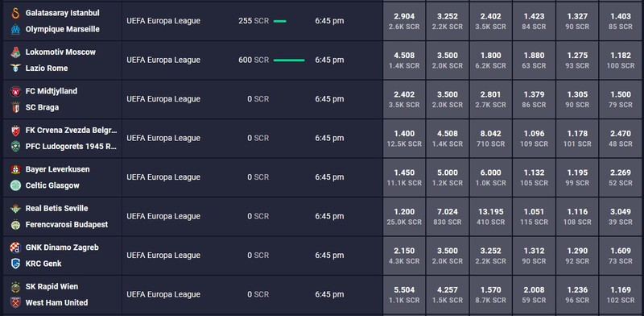Screen dimensions: 644x316
Task: Pick the 8.042 odds in Crvena Zvezda match
Action: 491,139
